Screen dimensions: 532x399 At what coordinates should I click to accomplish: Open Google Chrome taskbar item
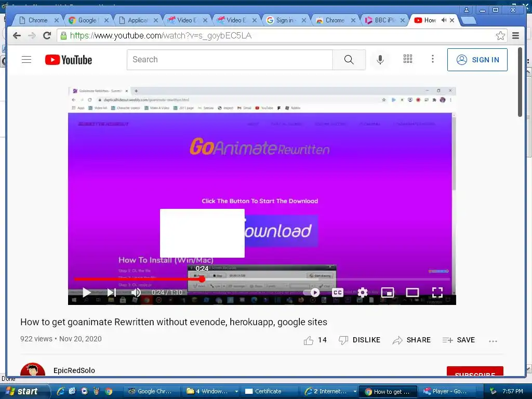point(151,391)
